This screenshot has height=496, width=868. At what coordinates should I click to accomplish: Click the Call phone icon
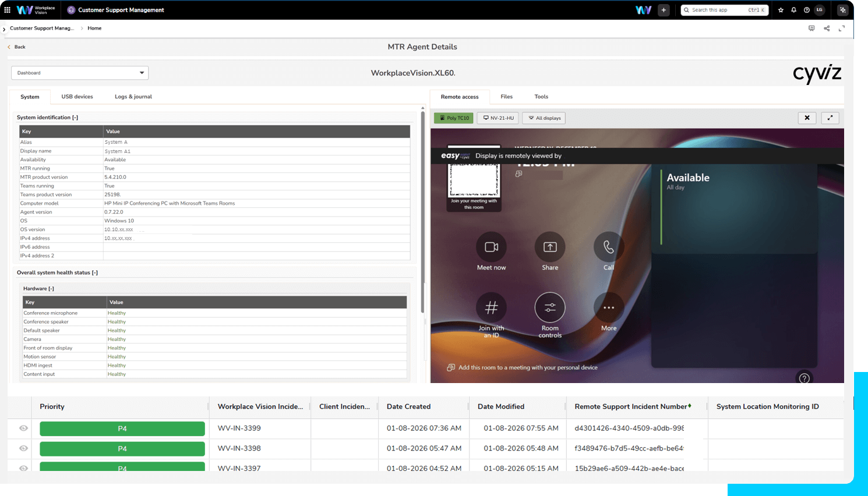pos(608,247)
